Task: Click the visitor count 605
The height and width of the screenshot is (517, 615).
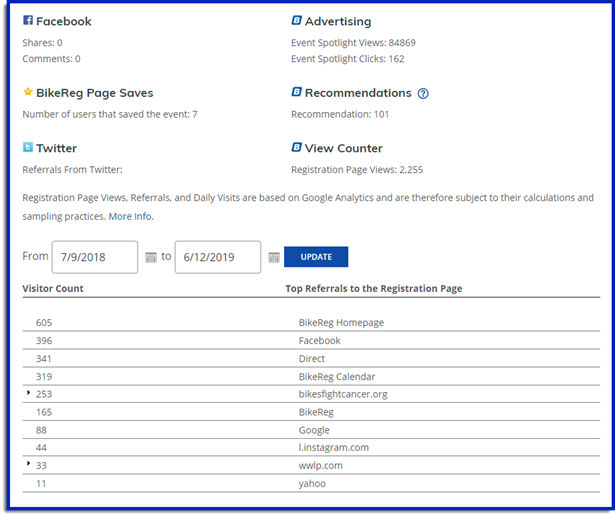Action: pos(44,322)
